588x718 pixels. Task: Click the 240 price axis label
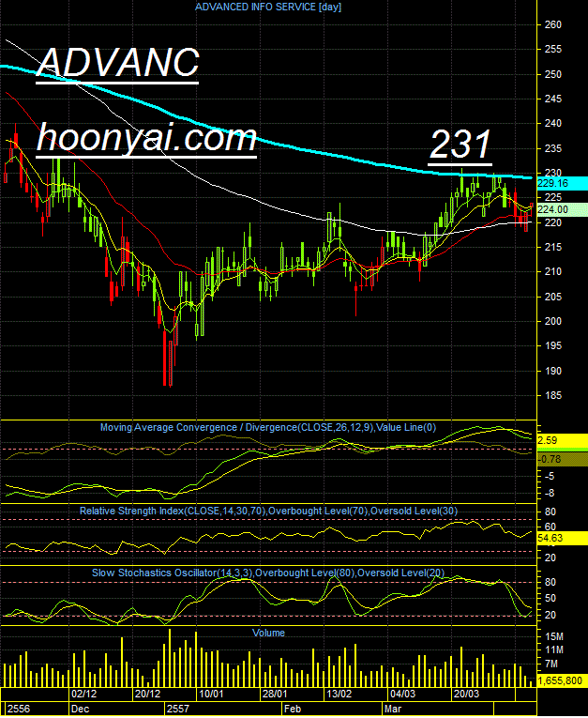click(553, 124)
